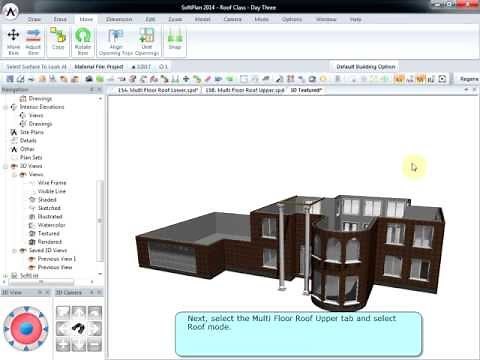Collapse the 3D Views tree node
480x360 pixels.
coord(6,166)
